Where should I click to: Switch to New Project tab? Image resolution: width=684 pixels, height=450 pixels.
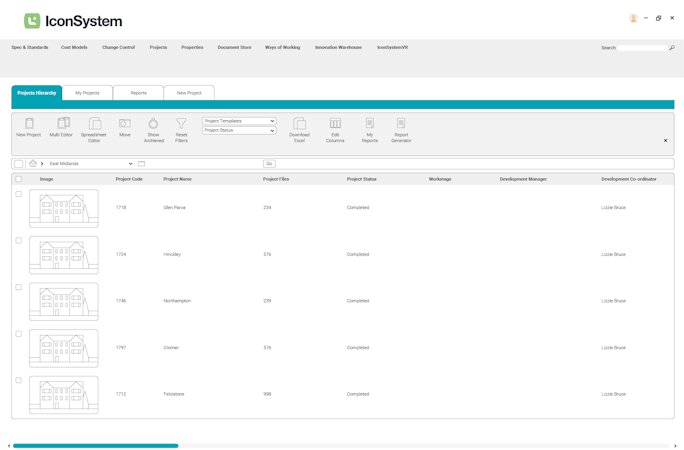tap(189, 93)
